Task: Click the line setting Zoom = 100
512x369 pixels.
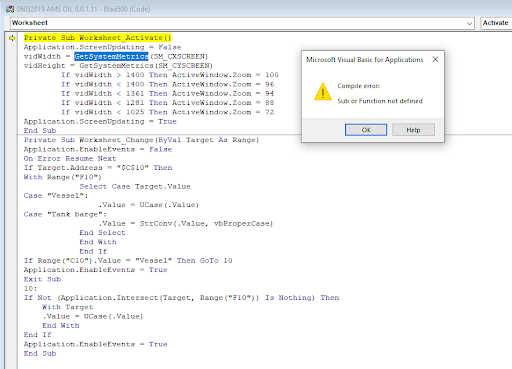Action: 170,75
